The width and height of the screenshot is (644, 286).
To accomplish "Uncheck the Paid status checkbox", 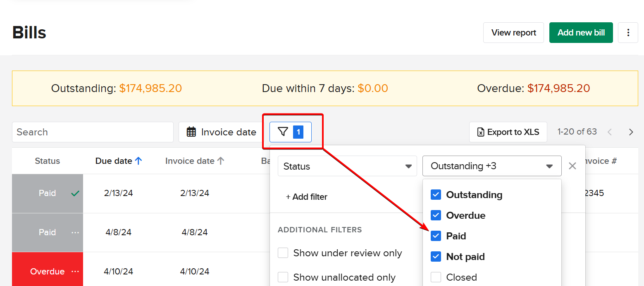I will pyautogui.click(x=436, y=236).
